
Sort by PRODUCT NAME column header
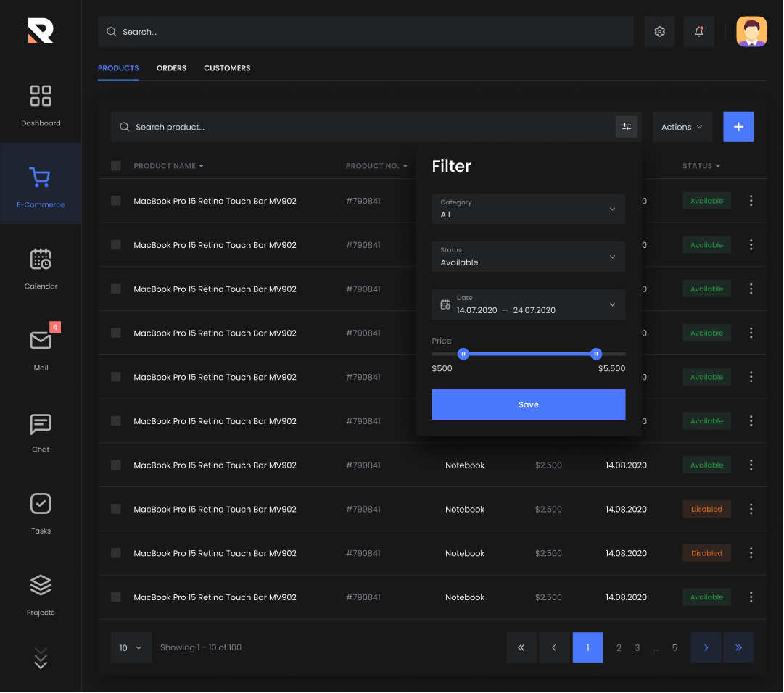(x=168, y=166)
